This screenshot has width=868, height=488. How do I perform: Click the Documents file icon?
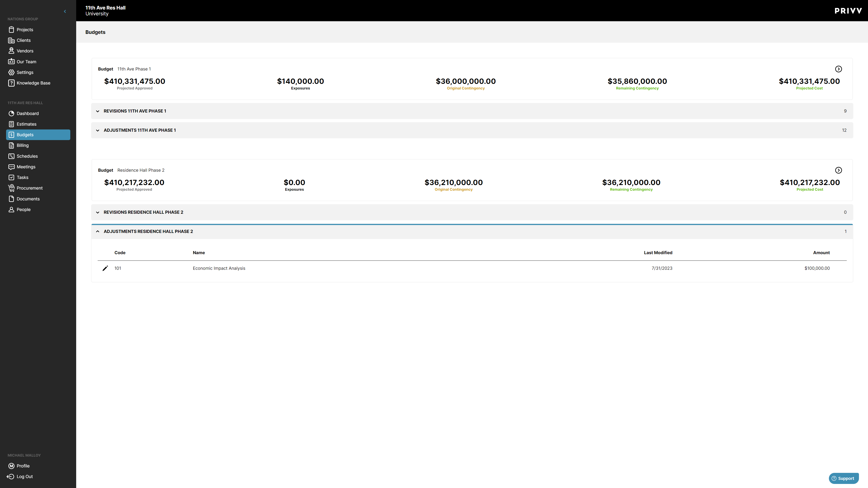(x=12, y=199)
